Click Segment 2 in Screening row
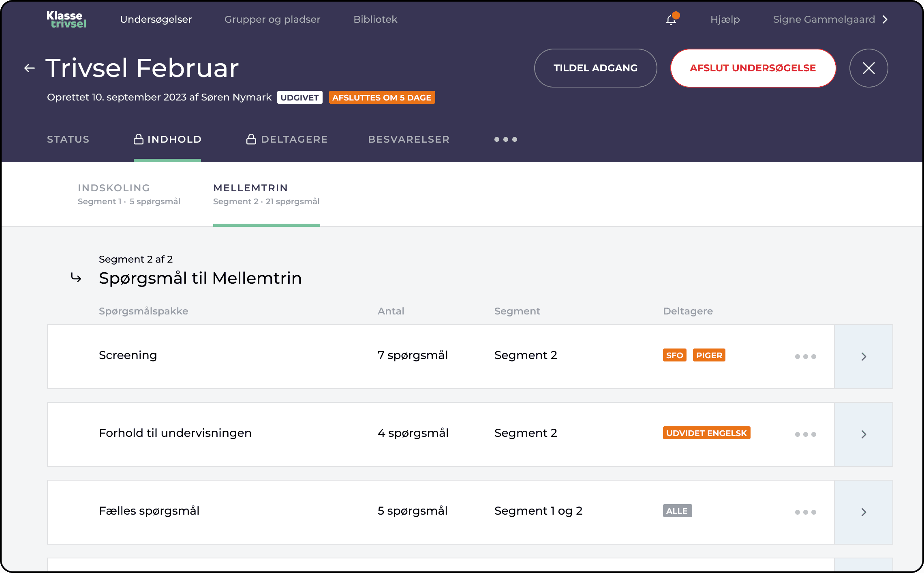The height and width of the screenshot is (573, 924). pos(526,355)
